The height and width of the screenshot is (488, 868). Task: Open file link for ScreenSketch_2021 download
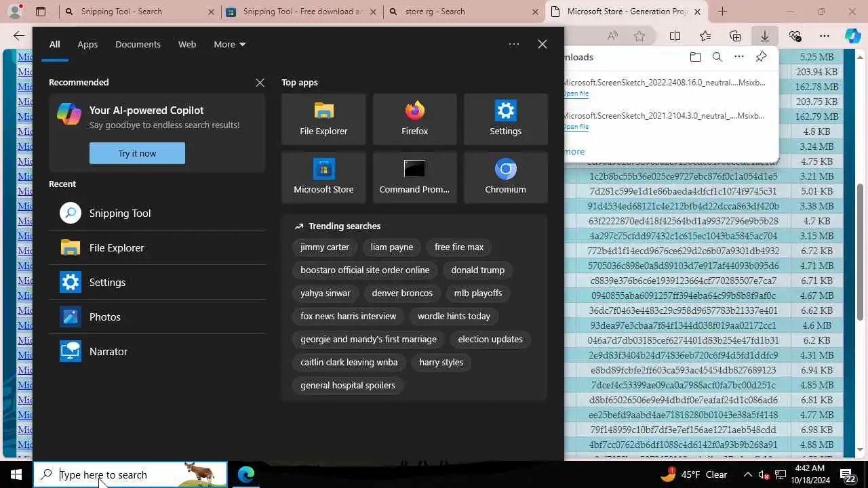pos(576,127)
